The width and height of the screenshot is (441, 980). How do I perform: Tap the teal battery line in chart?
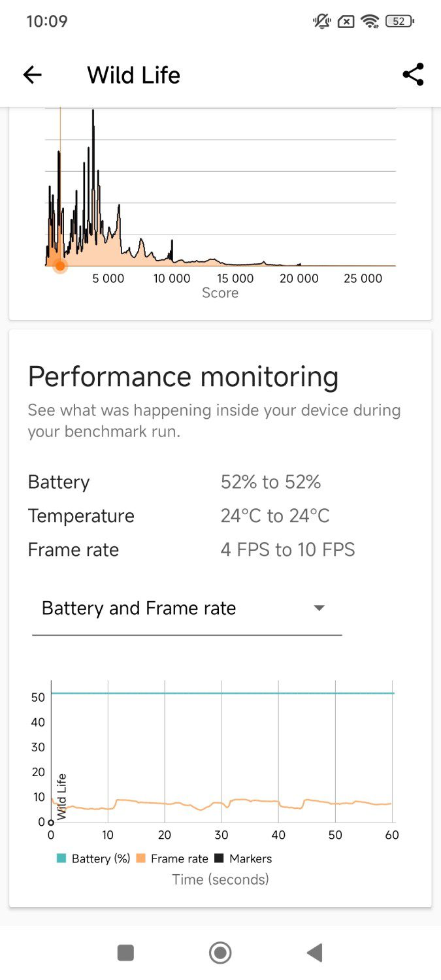point(222,693)
